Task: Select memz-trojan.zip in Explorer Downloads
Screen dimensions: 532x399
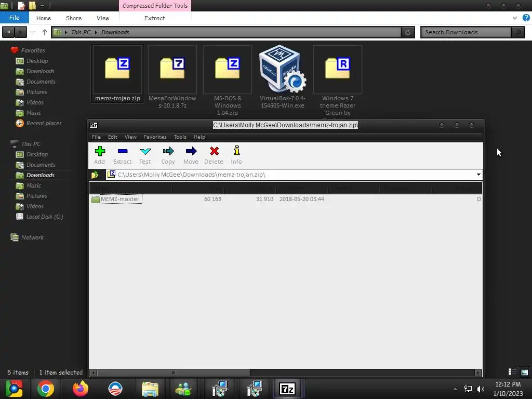Action: 117,74
